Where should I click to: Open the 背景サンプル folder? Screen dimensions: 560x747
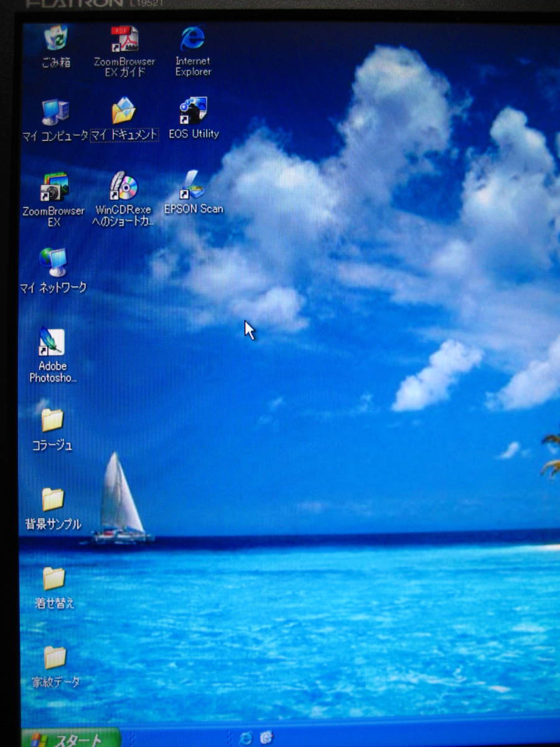53,500
